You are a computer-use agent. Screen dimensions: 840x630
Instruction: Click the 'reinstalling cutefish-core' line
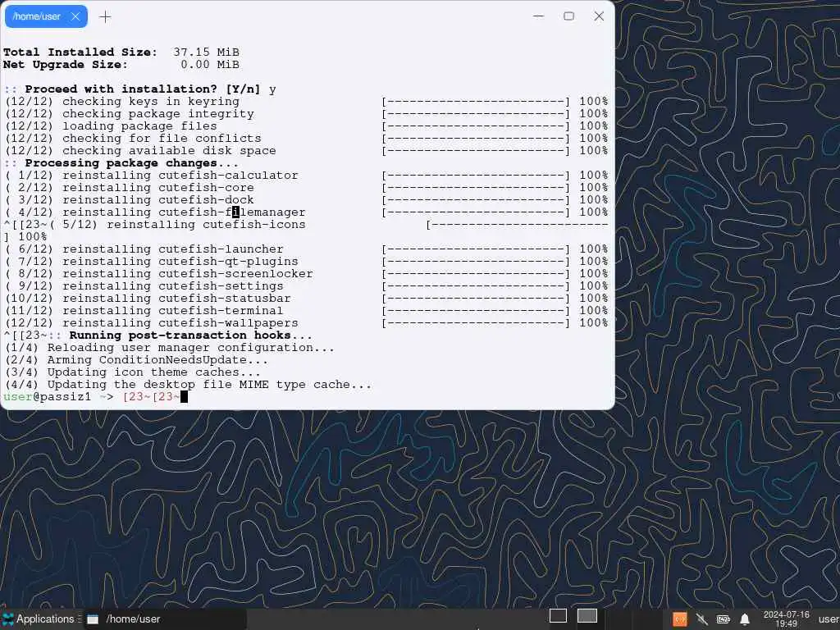click(x=306, y=188)
